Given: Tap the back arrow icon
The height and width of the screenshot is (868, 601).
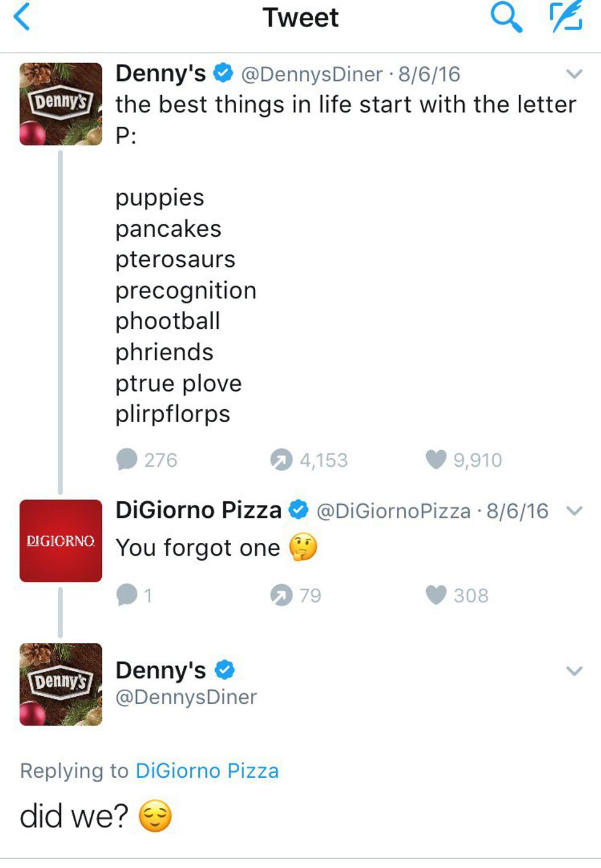Looking at the screenshot, I should [x=22, y=17].
